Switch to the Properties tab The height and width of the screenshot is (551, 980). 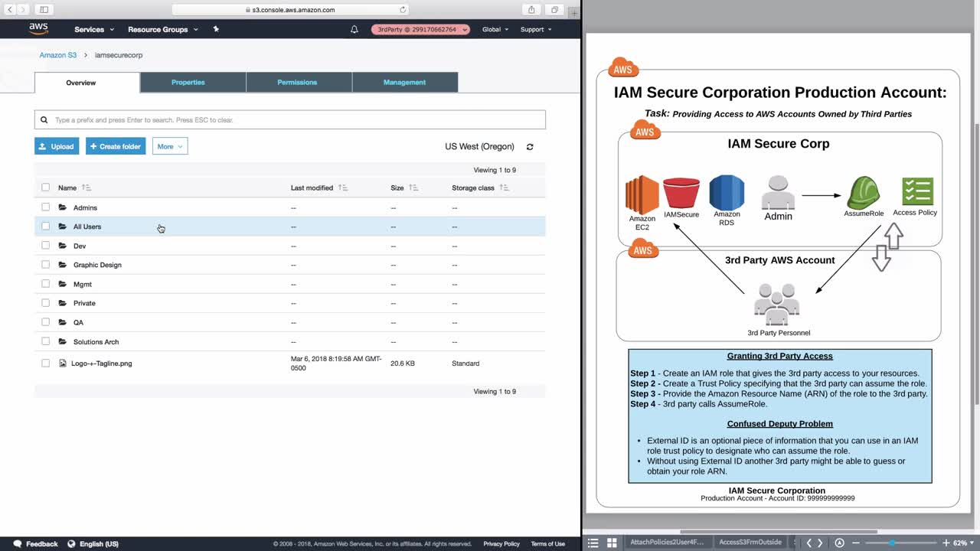pos(193,83)
